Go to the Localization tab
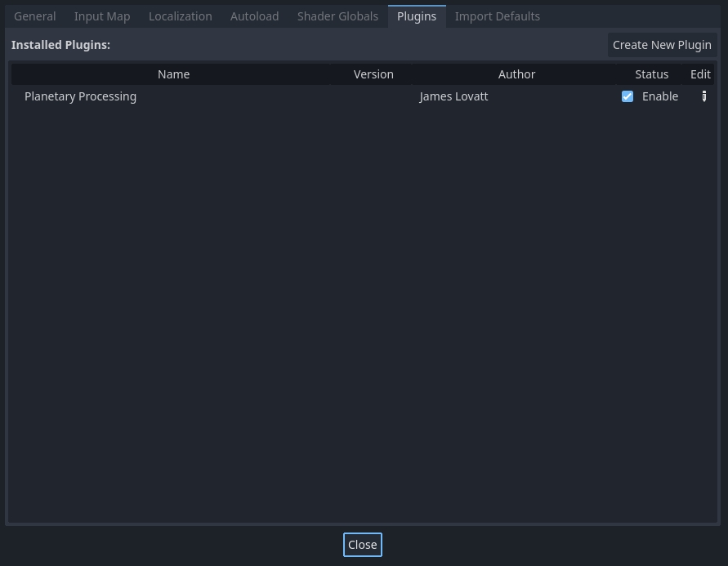 click(180, 16)
